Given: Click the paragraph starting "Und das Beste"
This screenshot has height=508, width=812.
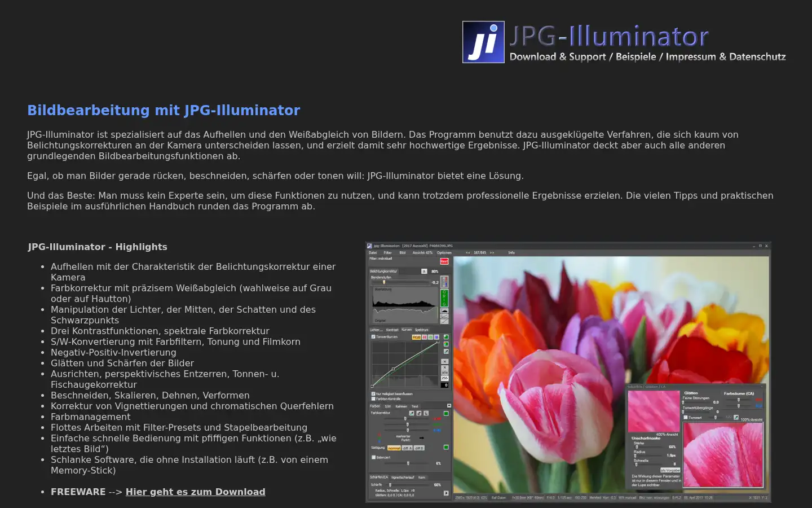Looking at the screenshot, I should tap(400, 201).
